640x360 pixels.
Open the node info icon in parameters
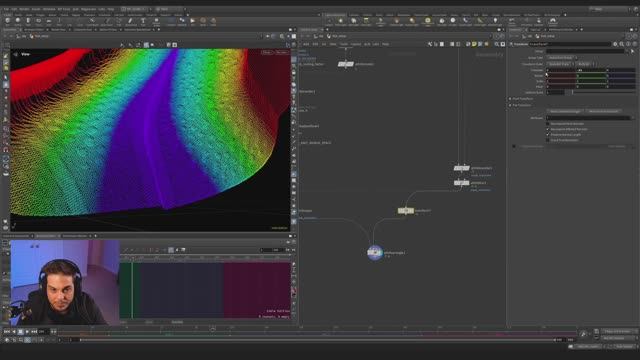tap(628, 44)
